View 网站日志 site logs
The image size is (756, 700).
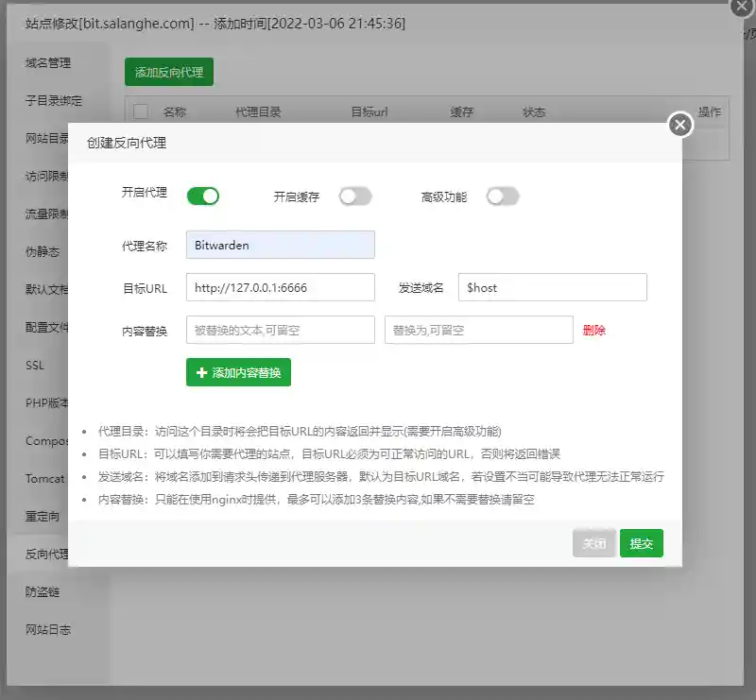pos(47,629)
